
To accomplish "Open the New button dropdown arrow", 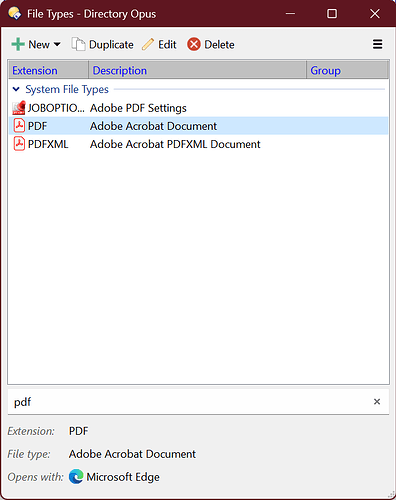I will 57,44.
